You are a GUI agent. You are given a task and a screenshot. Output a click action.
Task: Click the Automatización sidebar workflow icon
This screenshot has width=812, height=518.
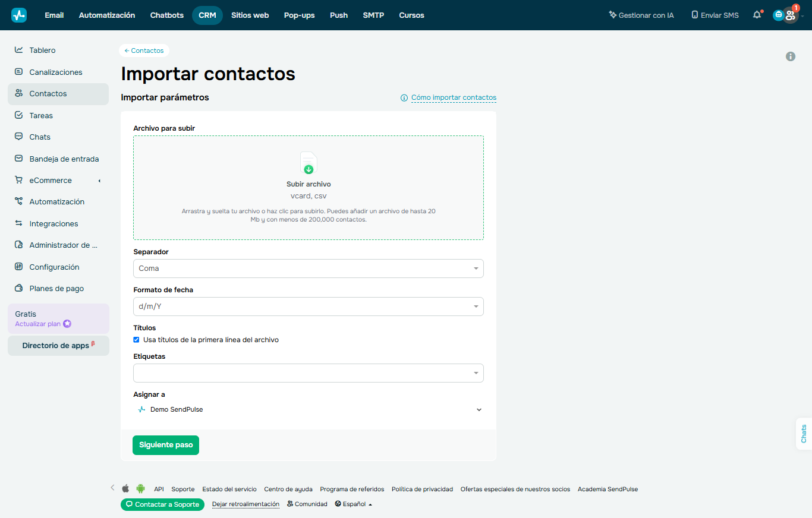19,201
